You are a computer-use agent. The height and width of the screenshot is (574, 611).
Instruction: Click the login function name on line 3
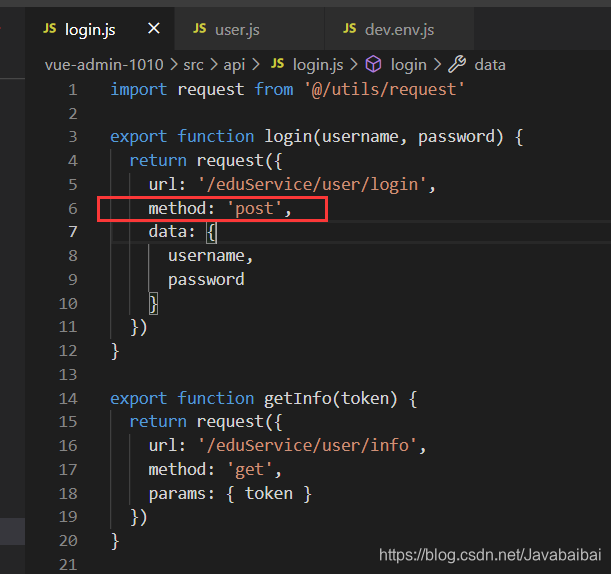(x=288, y=137)
